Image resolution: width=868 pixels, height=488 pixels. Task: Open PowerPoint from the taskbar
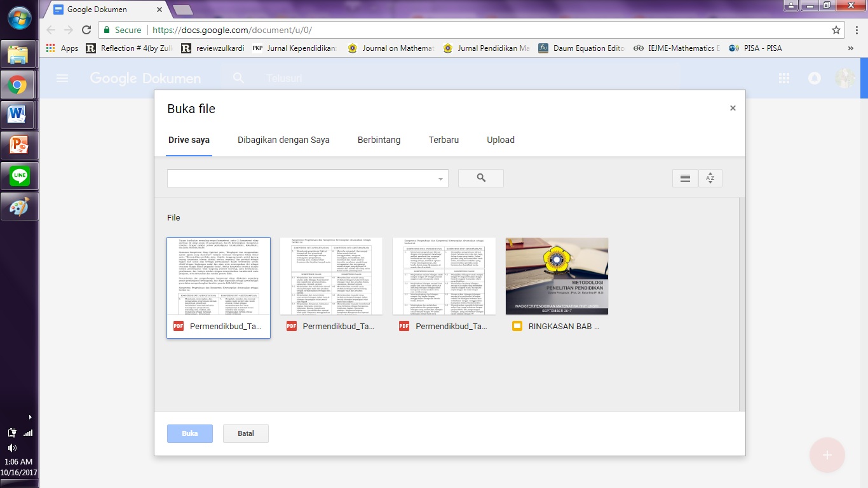(x=18, y=146)
